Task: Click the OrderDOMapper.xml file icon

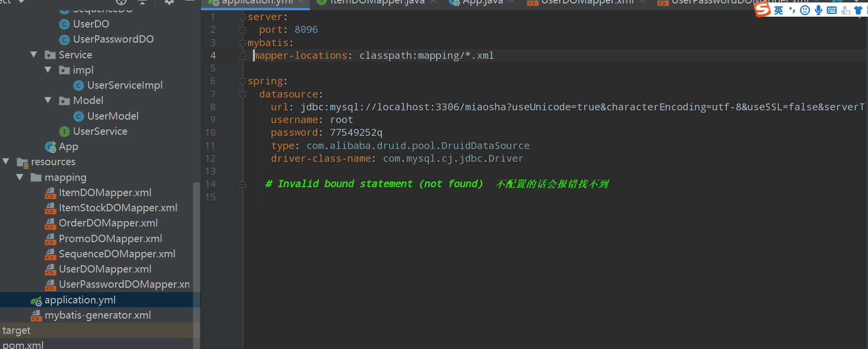Action: point(50,224)
